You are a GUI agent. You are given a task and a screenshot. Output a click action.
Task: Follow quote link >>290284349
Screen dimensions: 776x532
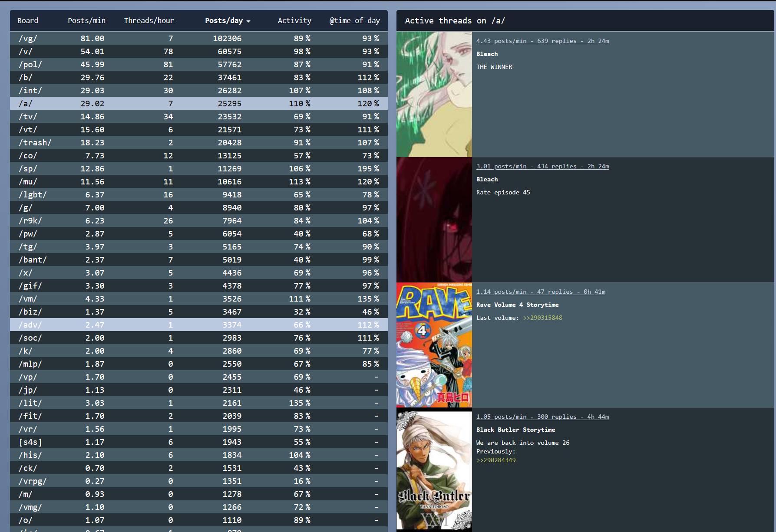[496, 460]
